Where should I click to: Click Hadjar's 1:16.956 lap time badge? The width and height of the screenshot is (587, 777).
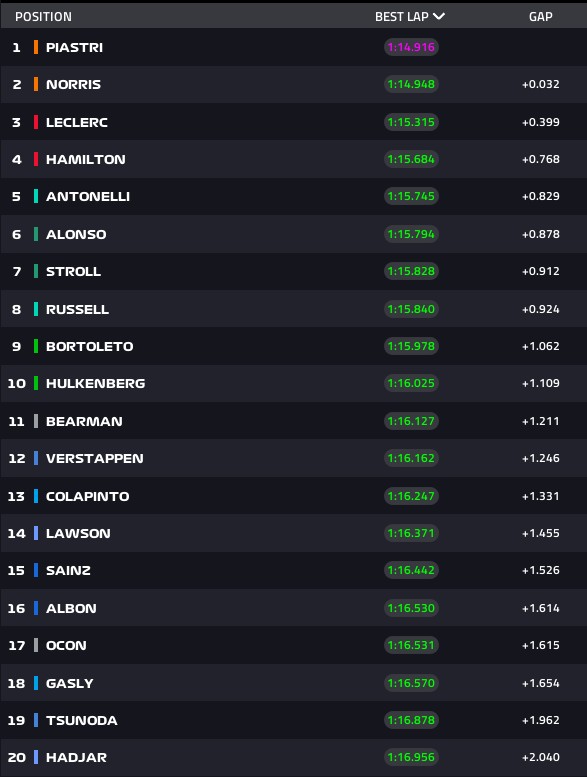(x=411, y=757)
